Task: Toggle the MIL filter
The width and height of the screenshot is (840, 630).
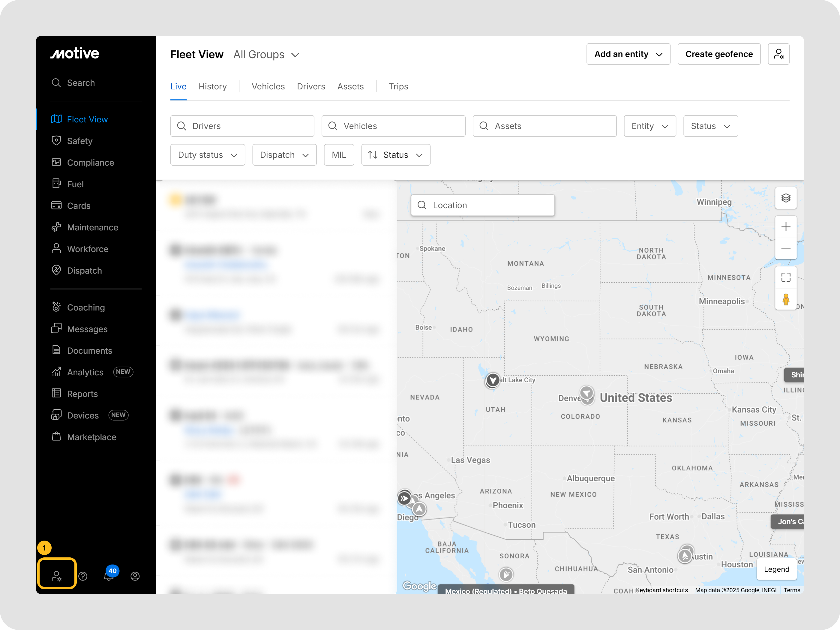Action: click(x=338, y=155)
